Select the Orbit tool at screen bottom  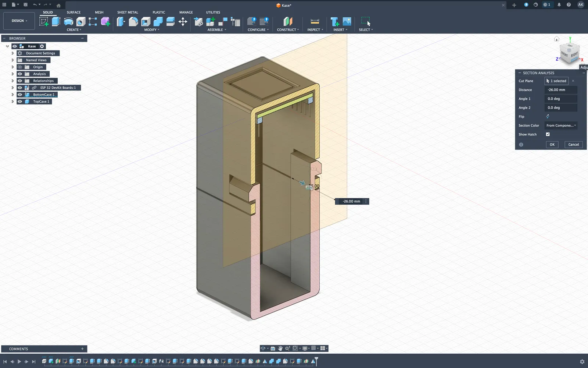(263, 348)
